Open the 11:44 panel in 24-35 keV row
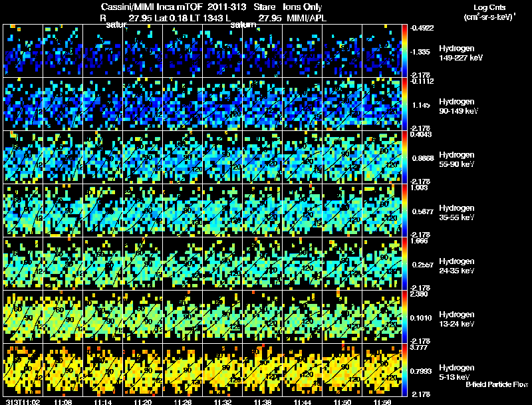Screen dimensions: 532x405 click(x=303, y=263)
